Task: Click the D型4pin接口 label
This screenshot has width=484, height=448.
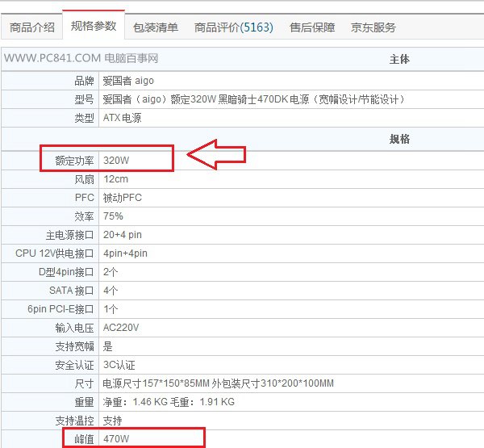Action: [66, 272]
